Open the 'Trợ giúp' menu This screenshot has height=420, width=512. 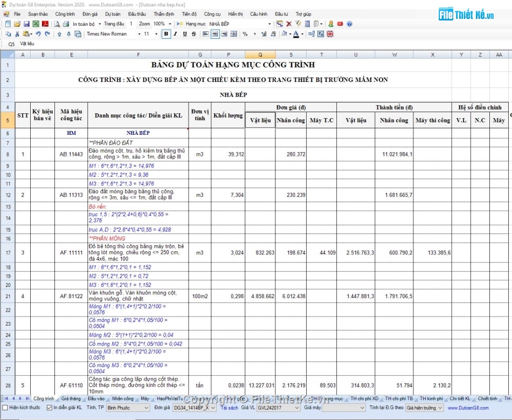point(303,14)
